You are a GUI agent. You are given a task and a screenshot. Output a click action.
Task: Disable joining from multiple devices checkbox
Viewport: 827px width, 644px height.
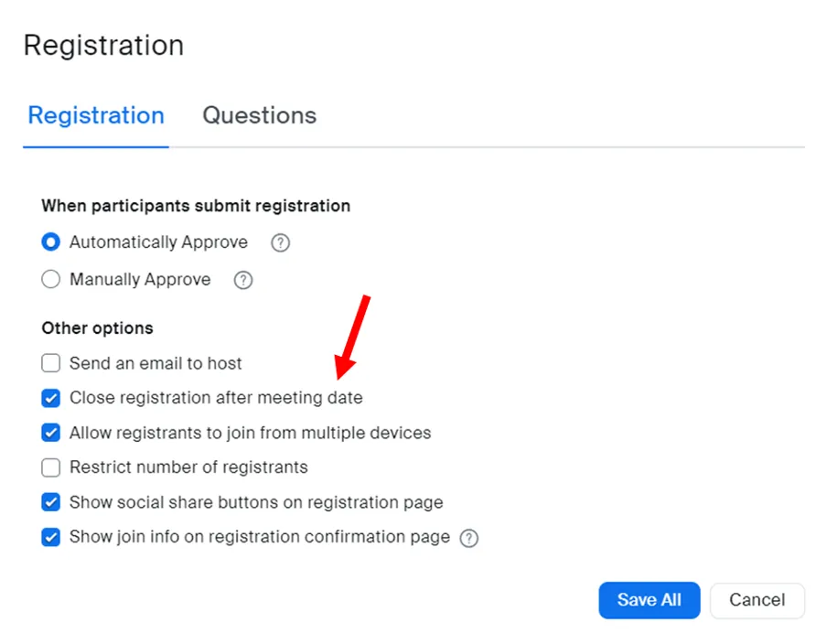click(x=51, y=433)
